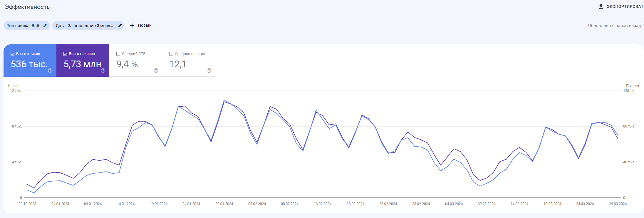Screen dimensions: 644x218
Task: Click the Клики axis label
Action: click(13, 86)
